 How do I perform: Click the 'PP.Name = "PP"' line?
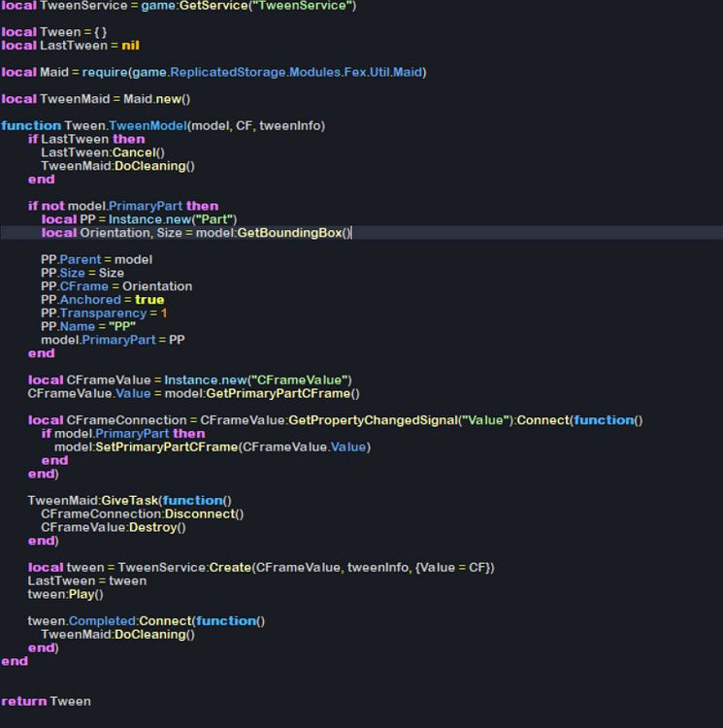tap(88, 327)
